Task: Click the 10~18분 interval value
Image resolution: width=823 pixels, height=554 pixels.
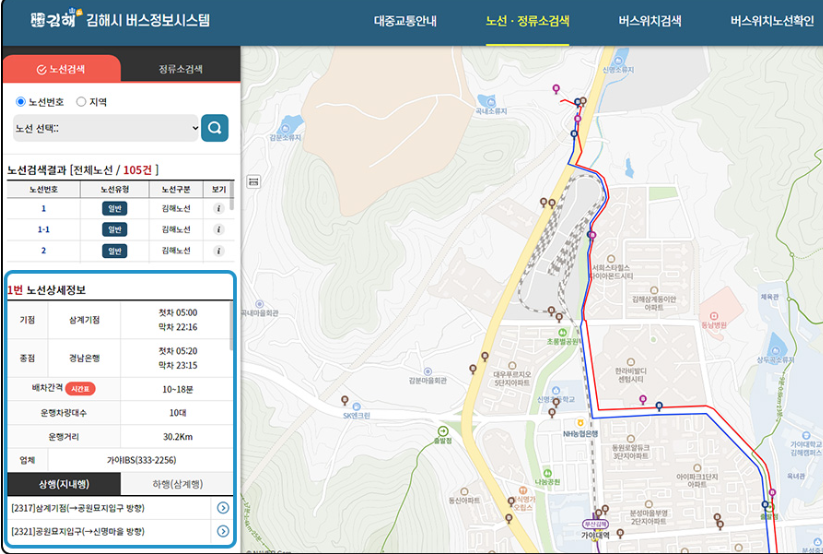Action: 177,389
